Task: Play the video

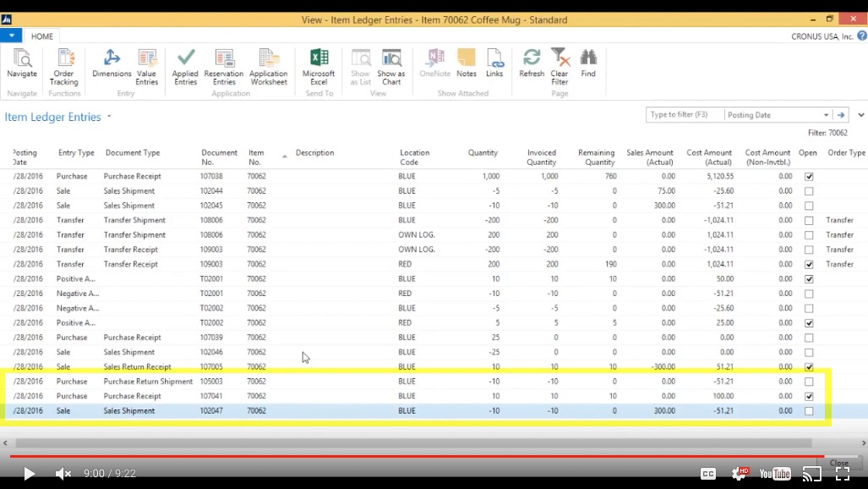Action: tap(29, 474)
